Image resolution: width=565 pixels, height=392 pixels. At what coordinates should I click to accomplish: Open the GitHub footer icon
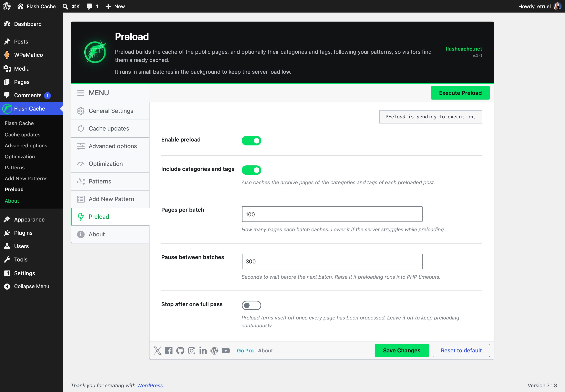pos(180,350)
